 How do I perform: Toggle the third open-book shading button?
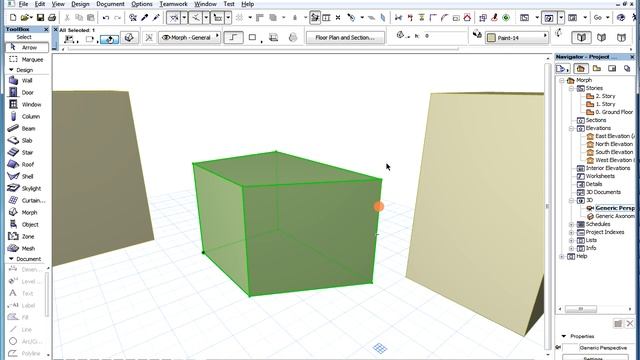pos(621,38)
